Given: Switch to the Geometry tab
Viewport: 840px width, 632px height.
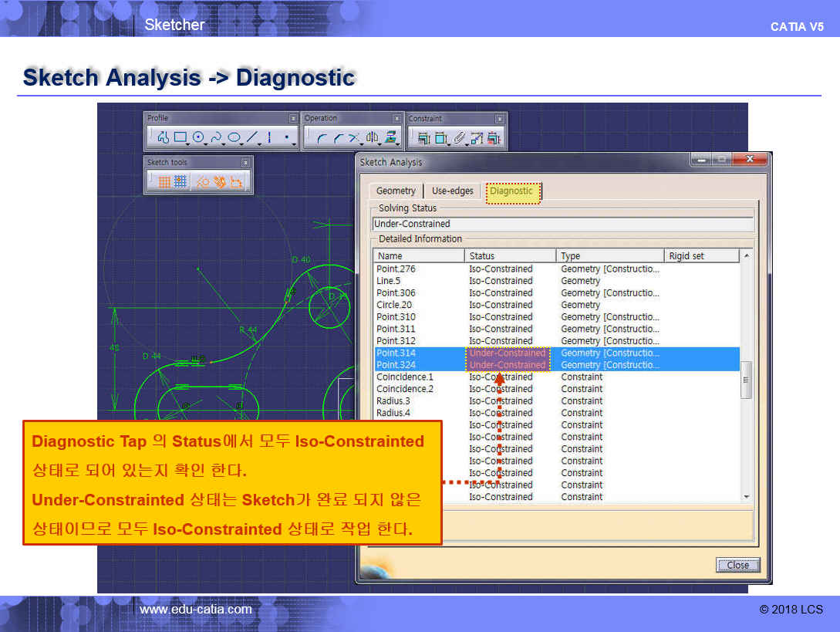Looking at the screenshot, I should pyautogui.click(x=396, y=191).
